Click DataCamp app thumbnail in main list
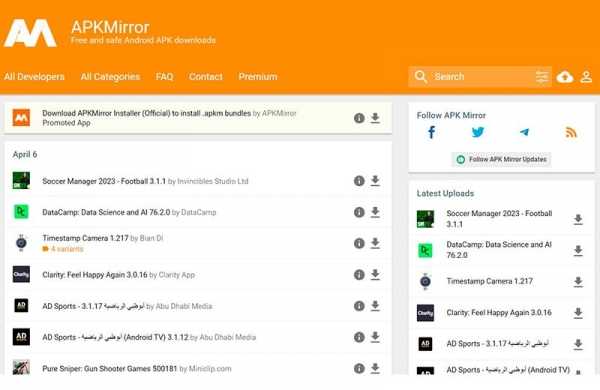Screen dimensions: 600x390 (x=21, y=212)
